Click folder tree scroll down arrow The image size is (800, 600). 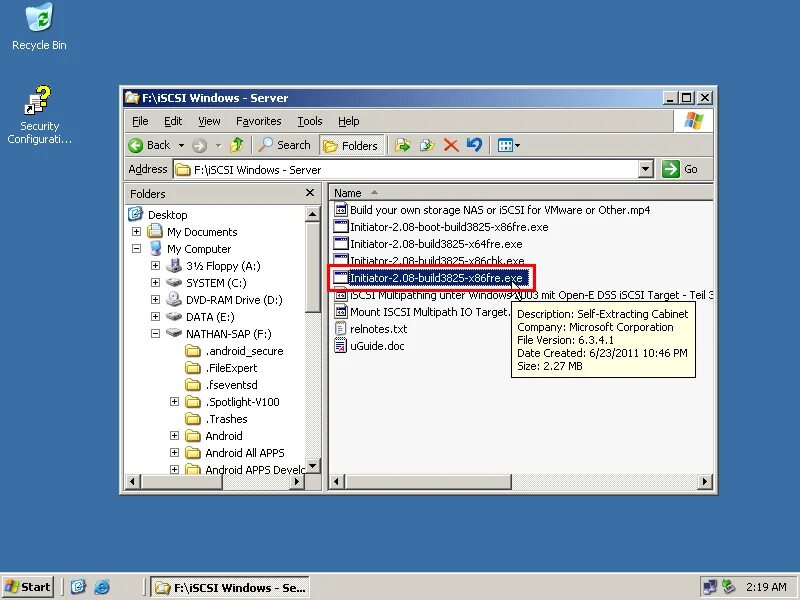312,465
